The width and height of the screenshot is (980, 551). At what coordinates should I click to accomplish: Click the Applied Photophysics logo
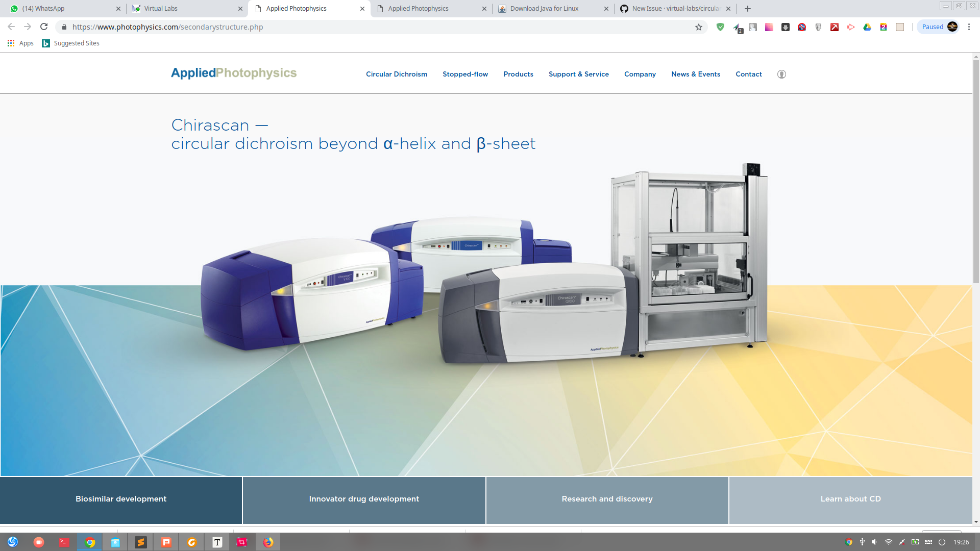[x=233, y=73]
